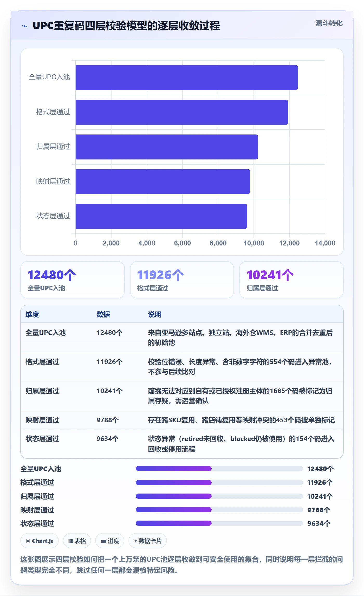This screenshot has width=364, height=596.
Task: Select the table cell reading 11926个
Action: [x=109, y=362]
